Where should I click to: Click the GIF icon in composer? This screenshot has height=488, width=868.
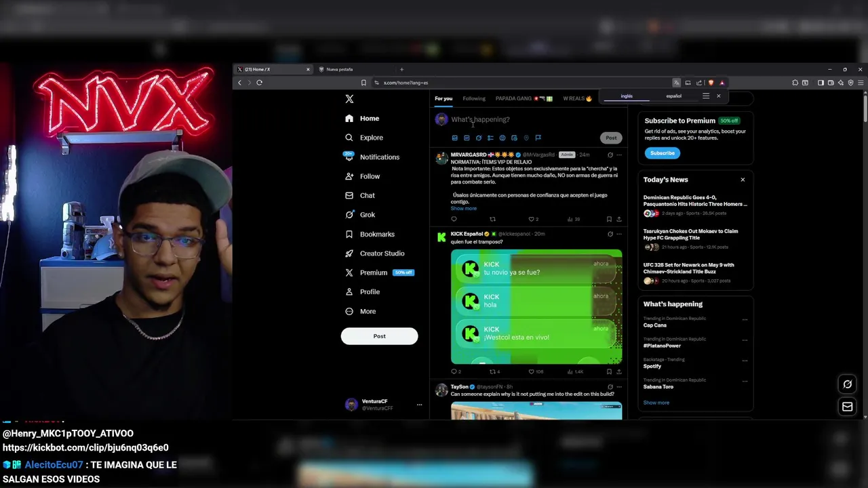pos(467,138)
